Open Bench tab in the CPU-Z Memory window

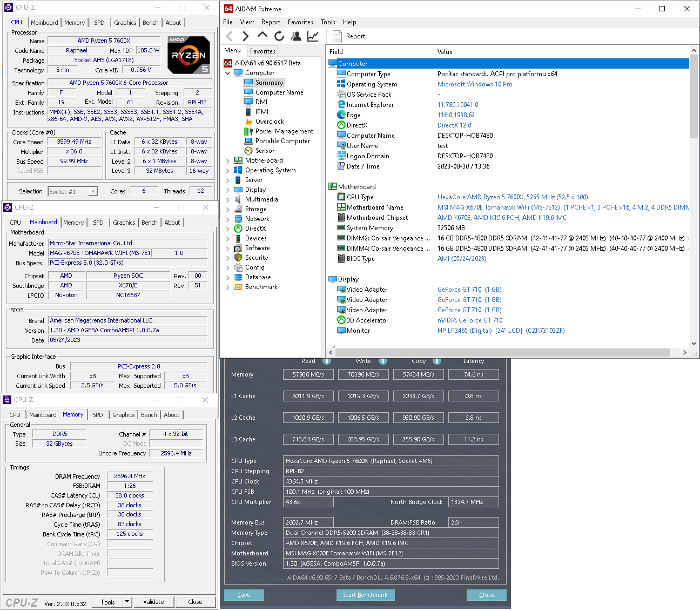[149, 415]
